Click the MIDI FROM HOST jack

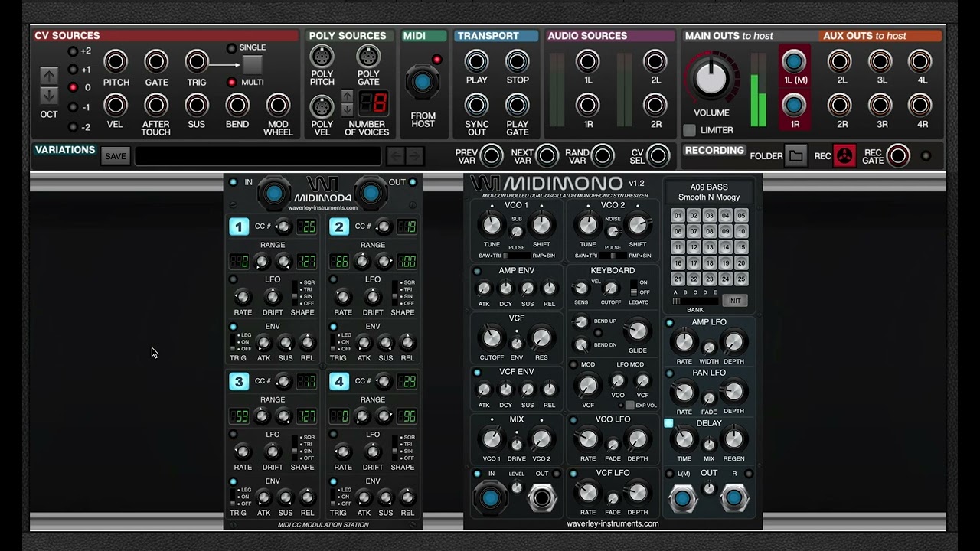[423, 82]
